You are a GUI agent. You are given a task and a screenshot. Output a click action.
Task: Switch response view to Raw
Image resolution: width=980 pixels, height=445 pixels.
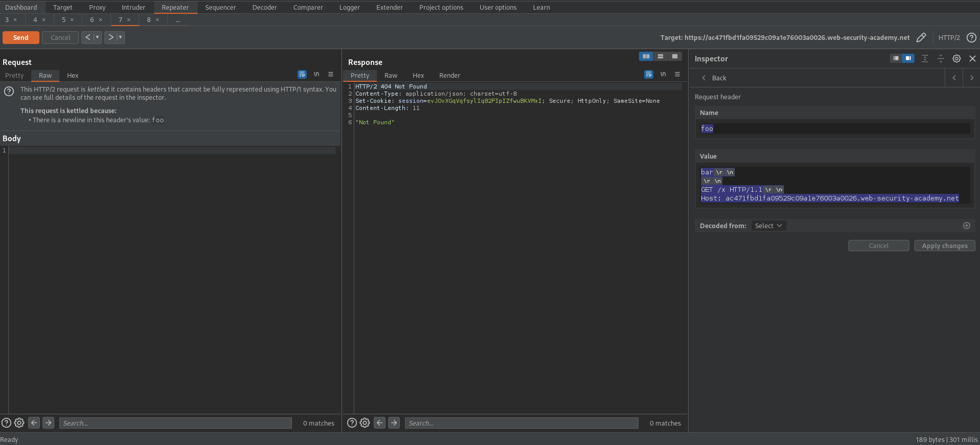tap(391, 75)
